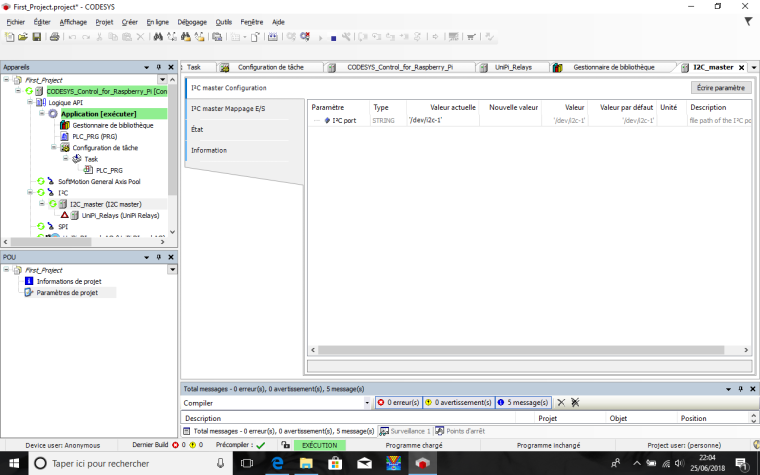Pin the POU panel
Viewport: 760px width, 475px height.
[x=158, y=257]
